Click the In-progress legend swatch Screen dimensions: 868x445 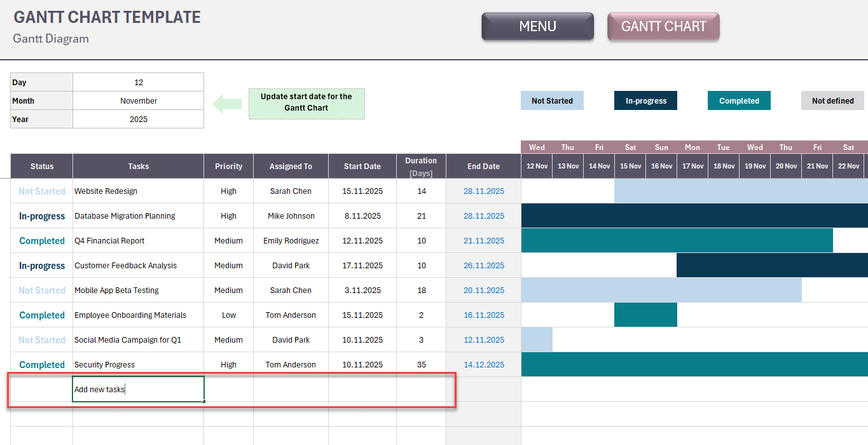(x=645, y=101)
